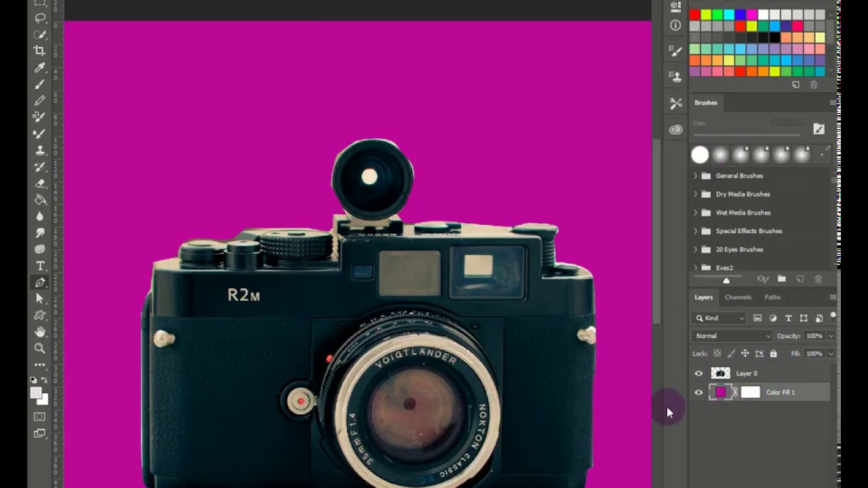Select the Eyedropper tool
The height and width of the screenshot is (488, 868).
pos(40,68)
